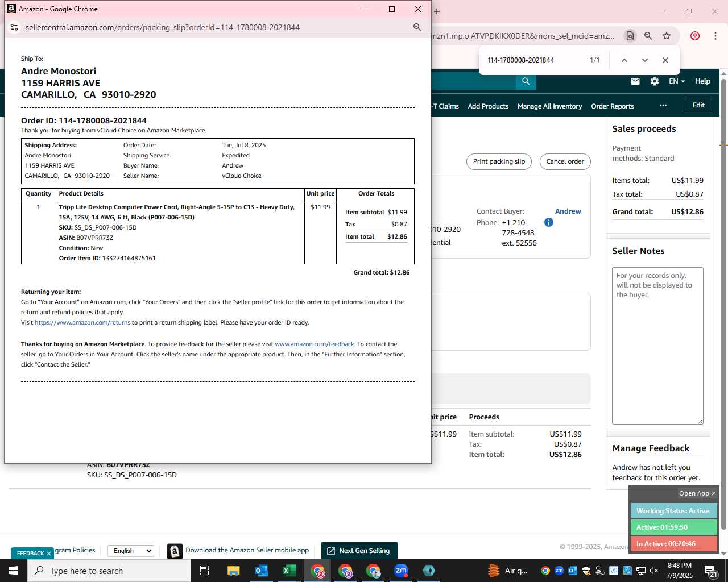Click the Windows taskbar search box
Image resolution: width=728 pixels, height=582 pixels.
[109, 571]
